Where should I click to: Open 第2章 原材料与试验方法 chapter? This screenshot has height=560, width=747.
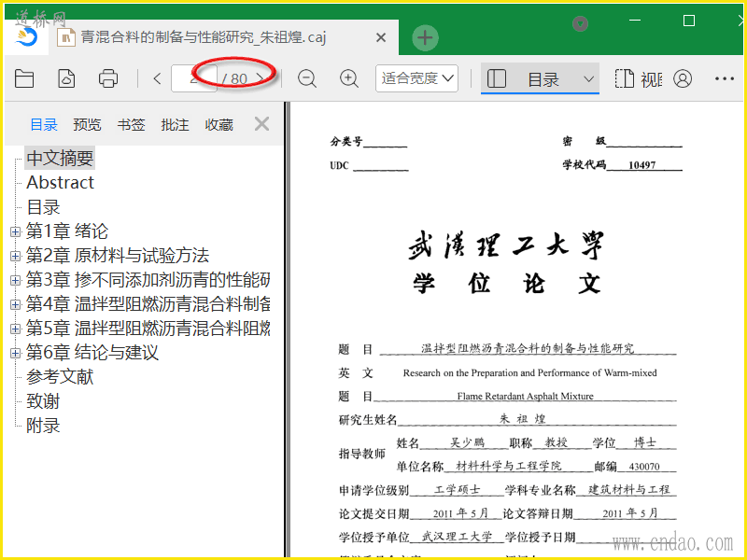(118, 256)
